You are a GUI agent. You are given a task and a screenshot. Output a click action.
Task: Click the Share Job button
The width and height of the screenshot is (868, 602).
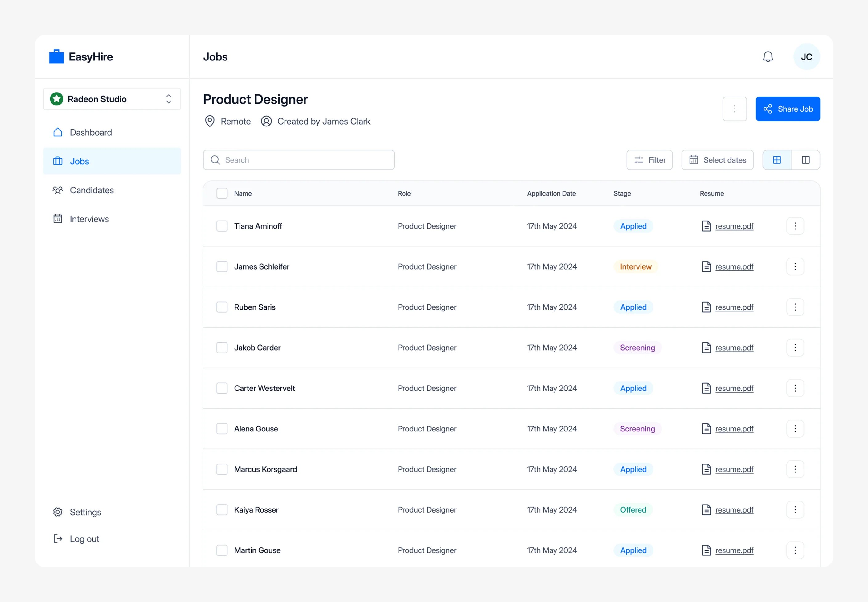point(788,109)
